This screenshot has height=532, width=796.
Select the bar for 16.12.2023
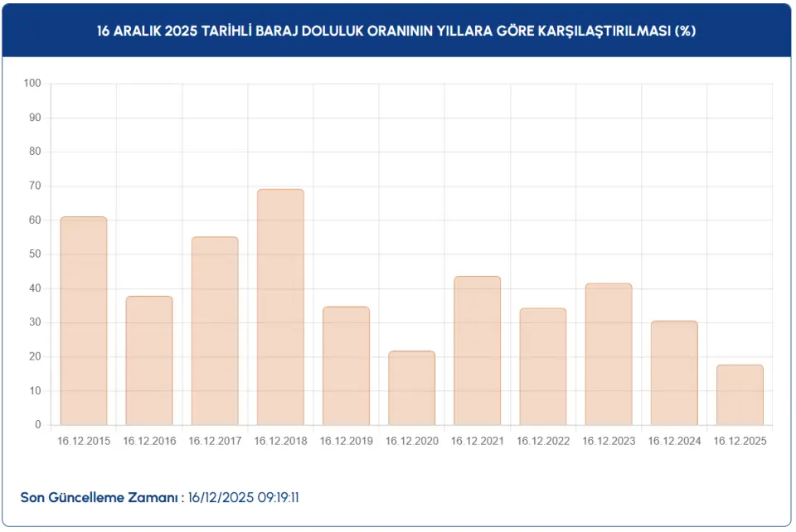[609, 355]
